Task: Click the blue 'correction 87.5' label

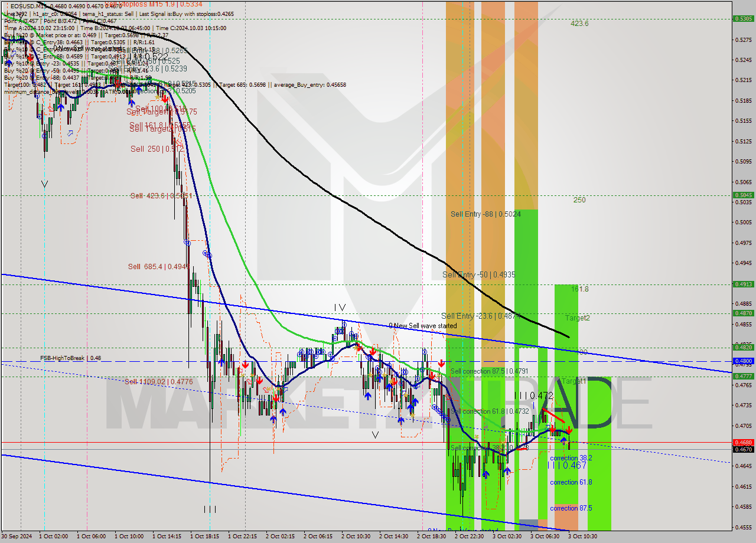Action: [571, 508]
